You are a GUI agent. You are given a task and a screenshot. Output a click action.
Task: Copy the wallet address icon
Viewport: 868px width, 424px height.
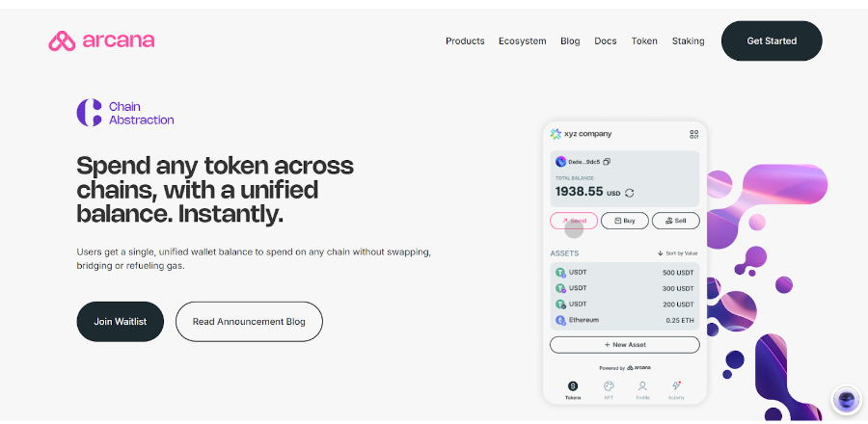607,162
